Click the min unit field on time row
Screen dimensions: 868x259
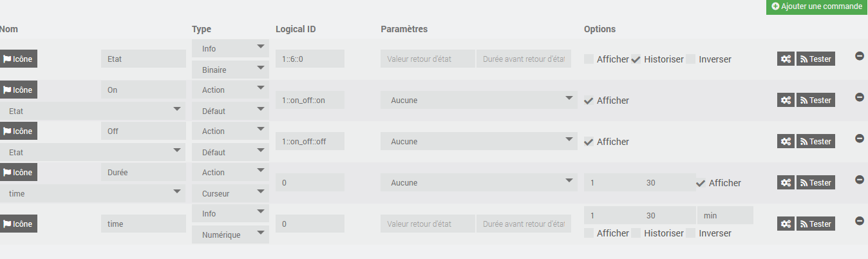(x=725, y=215)
